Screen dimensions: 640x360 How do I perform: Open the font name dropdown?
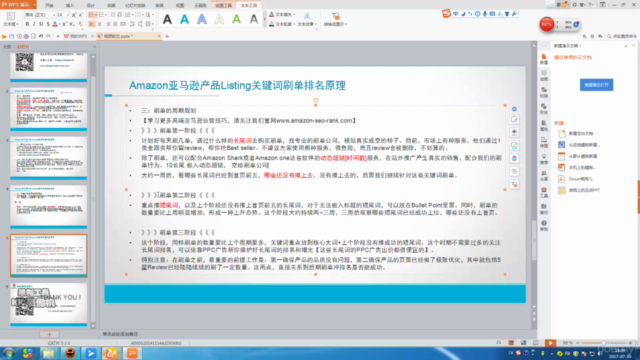click(x=53, y=15)
